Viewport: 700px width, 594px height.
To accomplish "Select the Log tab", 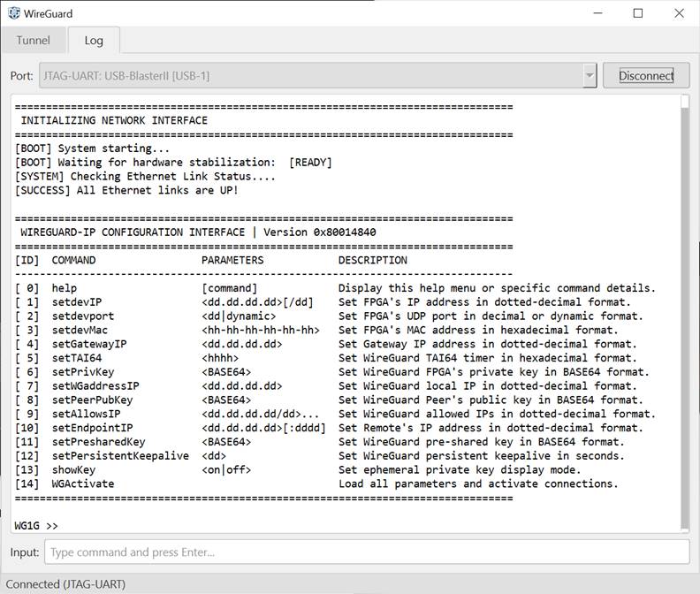I will pos(94,41).
